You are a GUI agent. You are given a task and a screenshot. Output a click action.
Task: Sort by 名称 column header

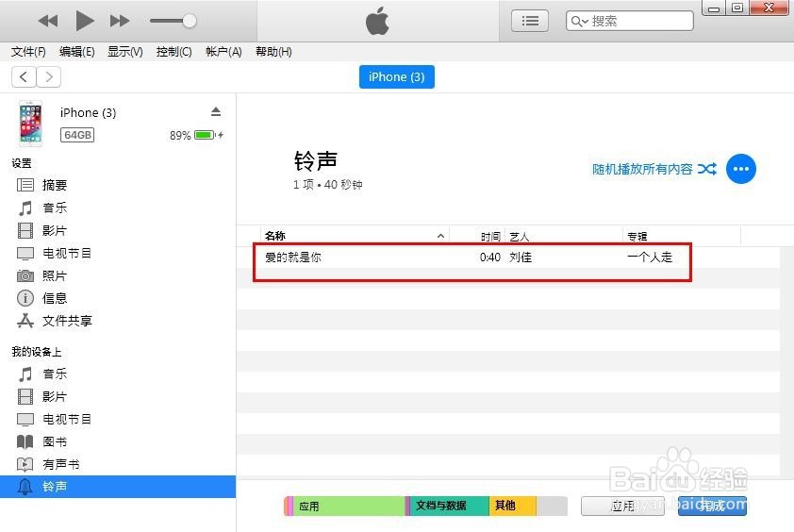[355, 236]
